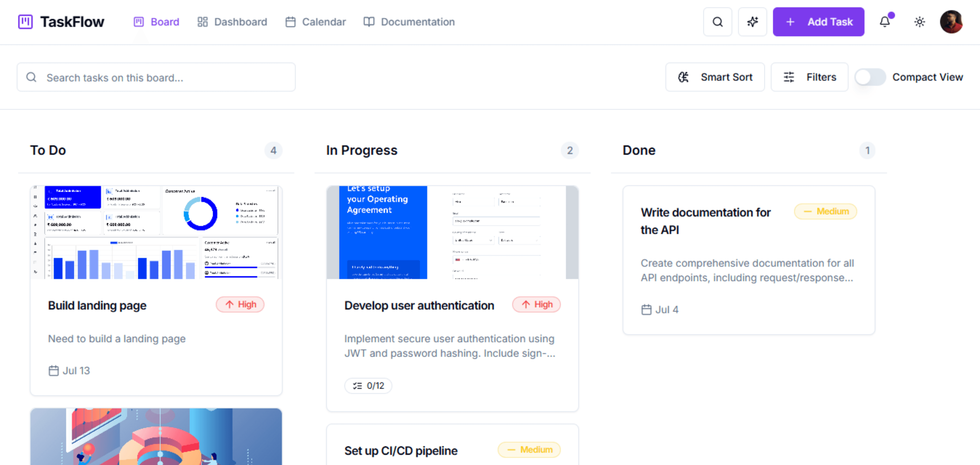Click Medium badge on CI/CD pipeline card

coord(529,450)
